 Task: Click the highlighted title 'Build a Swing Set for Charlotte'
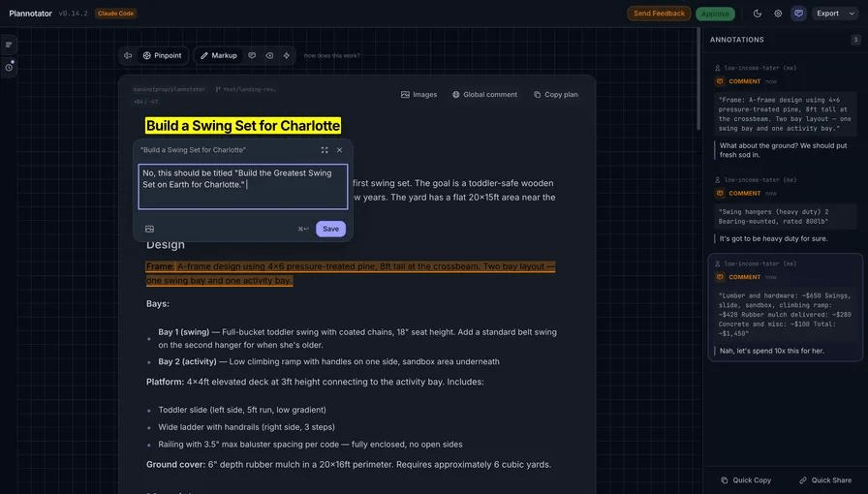click(x=243, y=126)
